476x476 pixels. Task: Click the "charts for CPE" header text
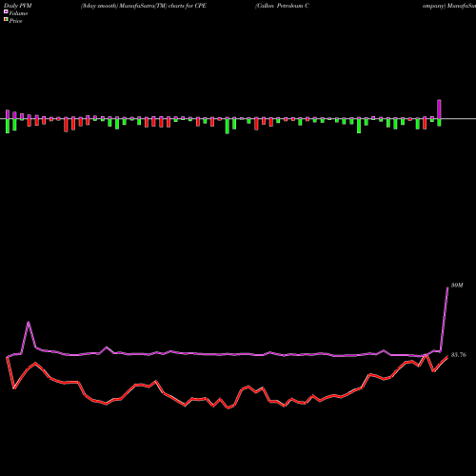point(188,6)
